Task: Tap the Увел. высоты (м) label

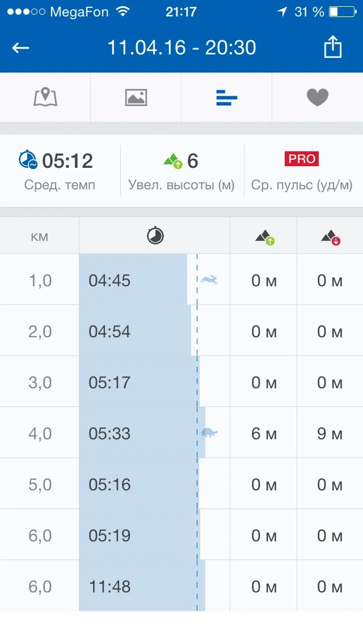Action: tap(181, 185)
